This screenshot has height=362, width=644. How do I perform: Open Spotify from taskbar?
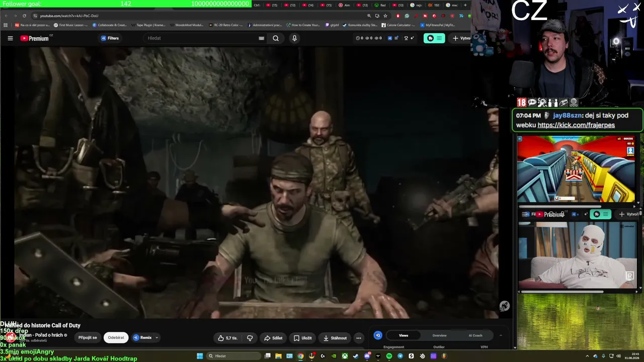tap(389, 356)
